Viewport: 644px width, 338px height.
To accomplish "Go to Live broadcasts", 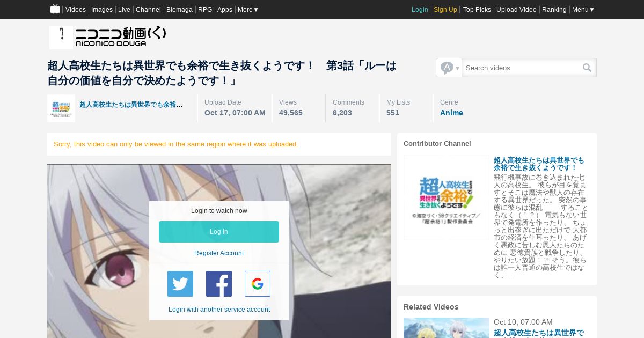I will pos(124,10).
